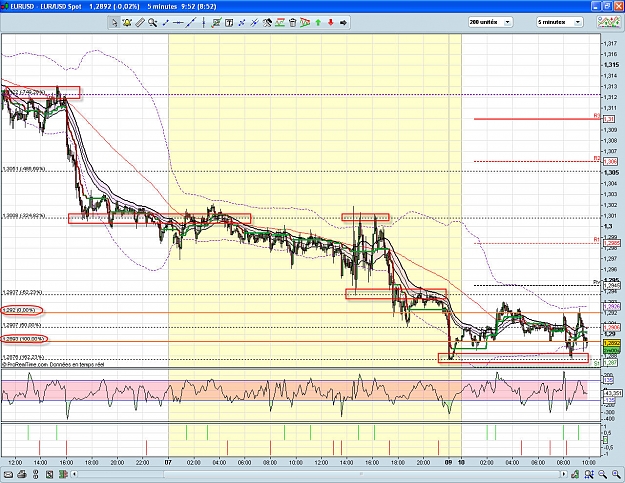This screenshot has width=625, height=483.
Task: Click the zoom out magnifier at bottom right
Action: point(603,474)
